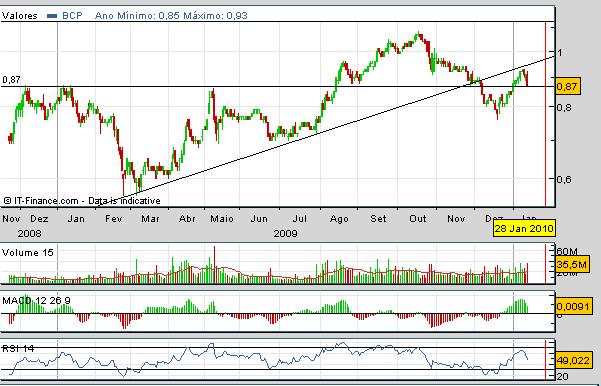Click the 20 RSI axis value

pos(563,376)
